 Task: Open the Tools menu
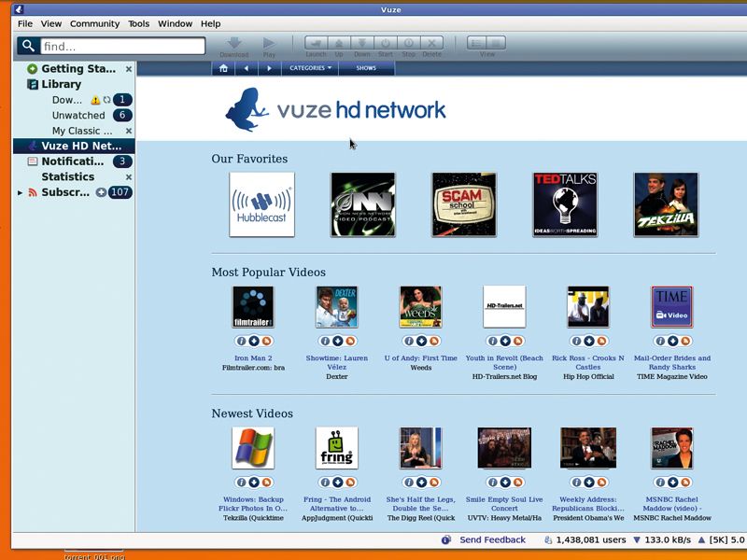[x=138, y=24]
